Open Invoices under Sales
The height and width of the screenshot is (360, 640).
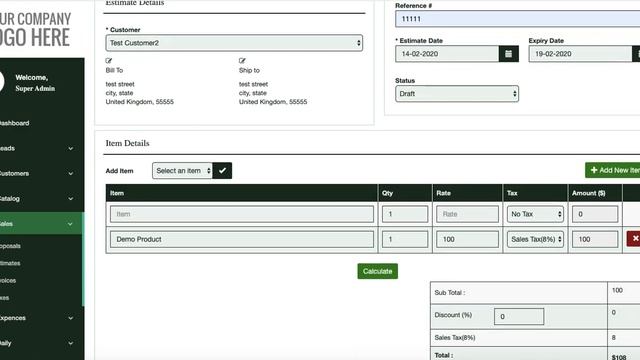(x=8, y=280)
